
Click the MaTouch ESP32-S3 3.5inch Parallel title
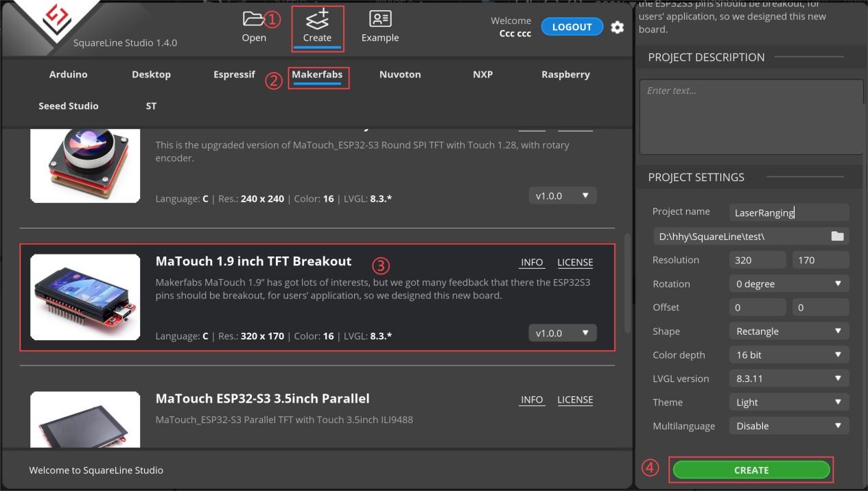click(262, 398)
